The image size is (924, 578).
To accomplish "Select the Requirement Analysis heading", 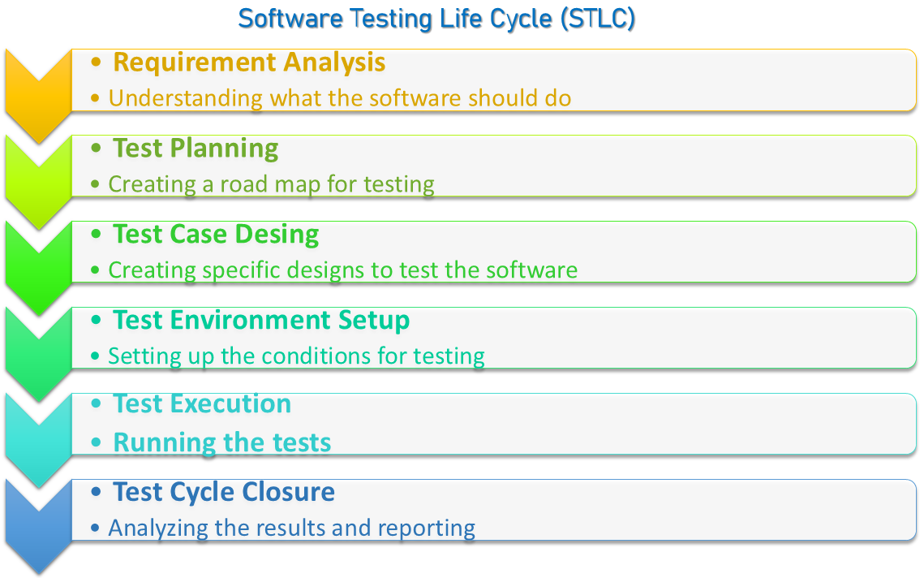I will click(249, 62).
